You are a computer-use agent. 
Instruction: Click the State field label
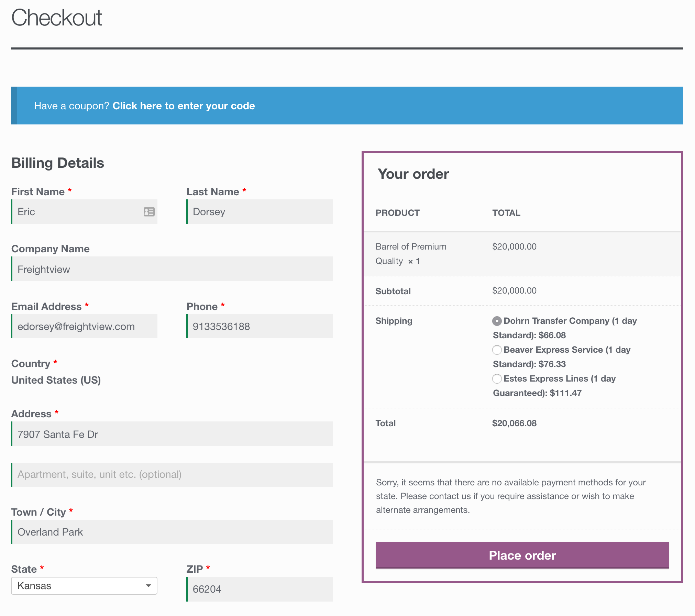coord(24,569)
